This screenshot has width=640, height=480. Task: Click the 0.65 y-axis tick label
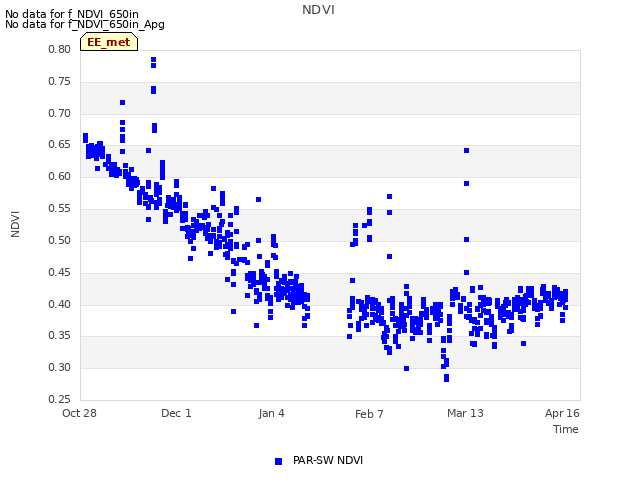pyautogui.click(x=60, y=144)
